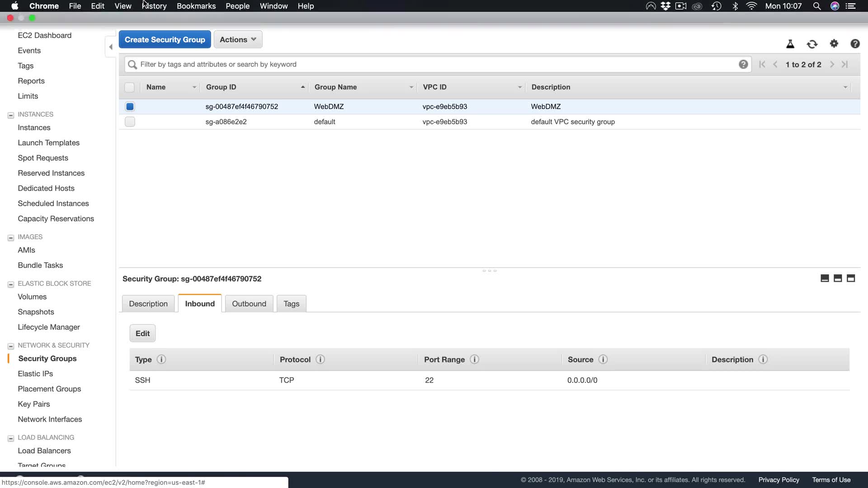Open the Description tab
The image size is (868, 488).
click(x=148, y=304)
